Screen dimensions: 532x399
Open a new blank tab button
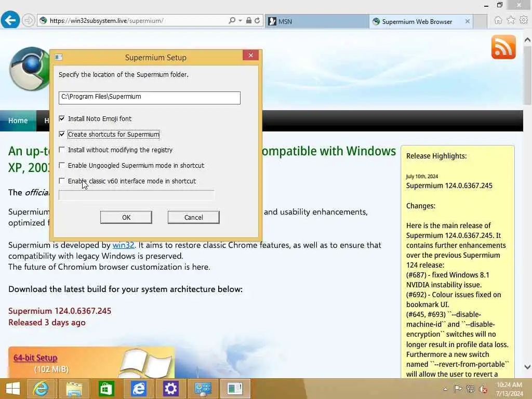[x=480, y=21]
